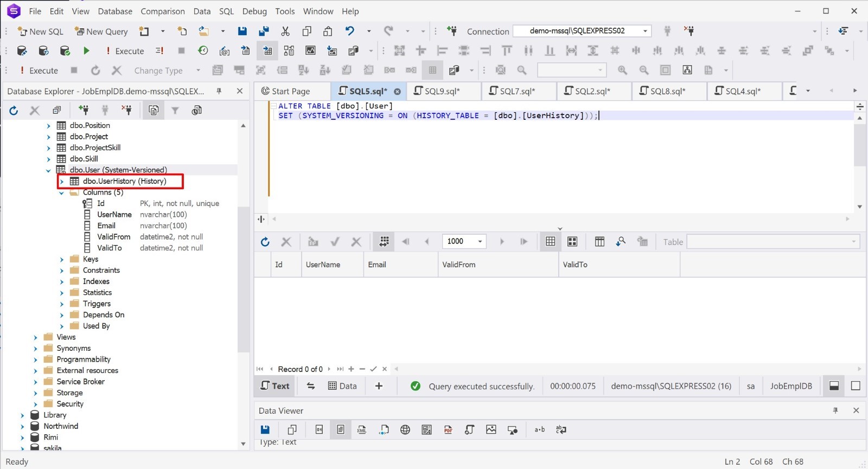Switch to Grid view icon in results
Screen dimensions: 868x469
tap(550, 242)
